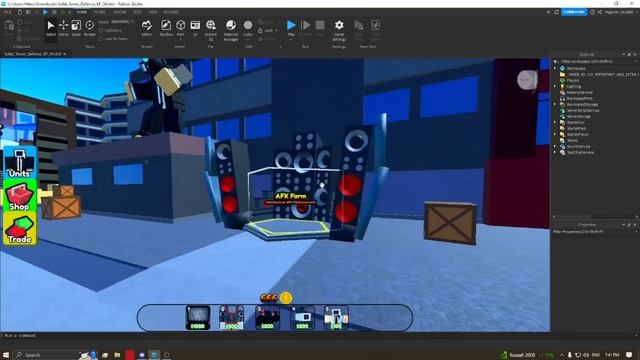
Task: Switch to the PLUGINS ribbon tab
Action: [171, 12]
